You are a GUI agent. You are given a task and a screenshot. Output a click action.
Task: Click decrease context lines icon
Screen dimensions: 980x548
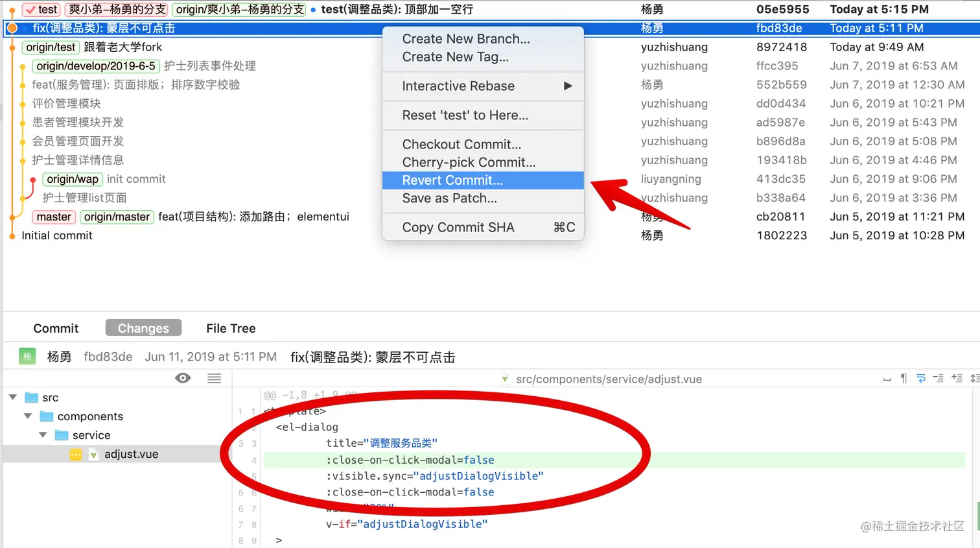(939, 379)
